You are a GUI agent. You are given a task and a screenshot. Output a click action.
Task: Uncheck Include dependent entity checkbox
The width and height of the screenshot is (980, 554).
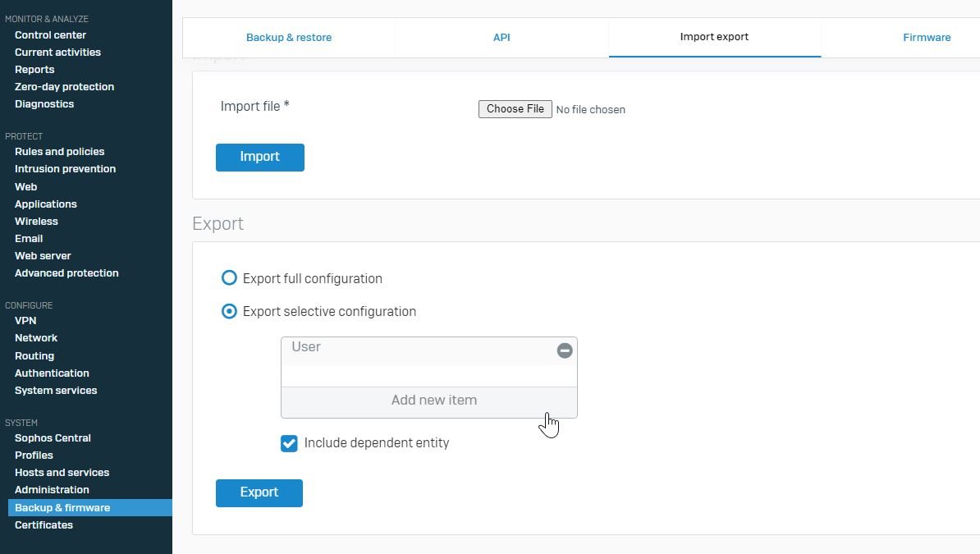pos(289,443)
